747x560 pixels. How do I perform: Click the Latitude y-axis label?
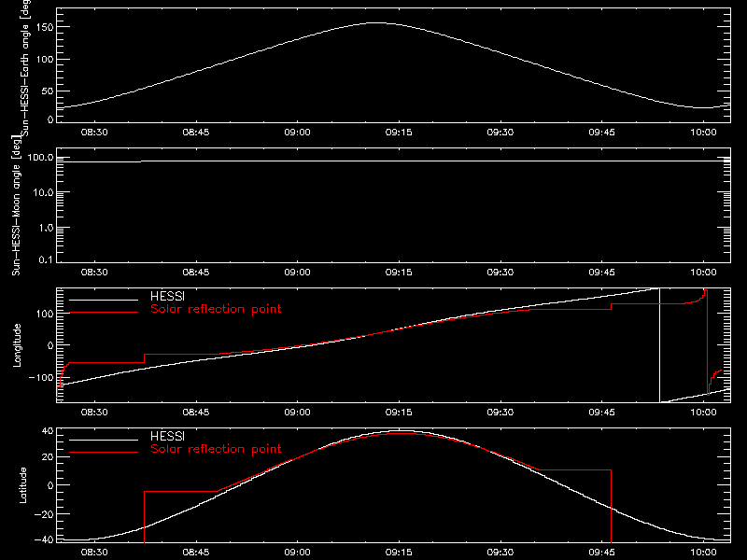click(22, 485)
